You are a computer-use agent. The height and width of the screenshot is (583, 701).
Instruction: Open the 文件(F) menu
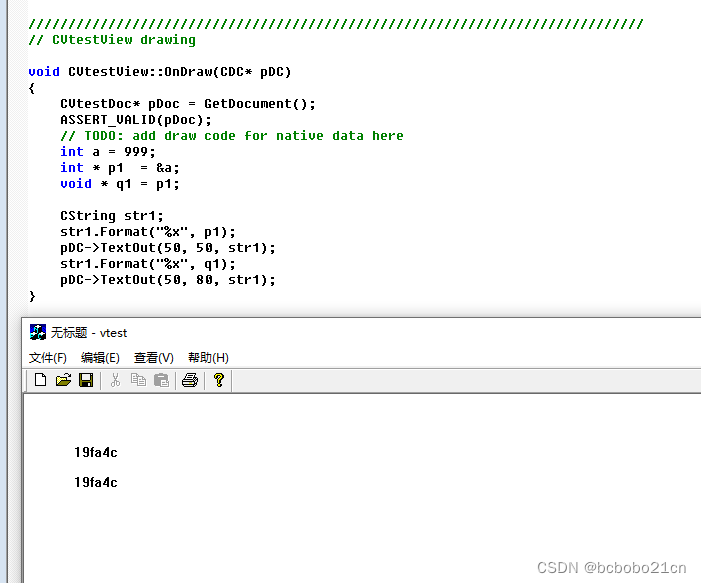[x=47, y=358]
